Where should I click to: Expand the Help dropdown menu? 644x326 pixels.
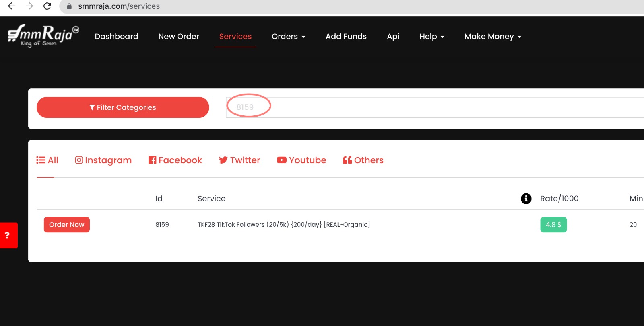(x=432, y=36)
